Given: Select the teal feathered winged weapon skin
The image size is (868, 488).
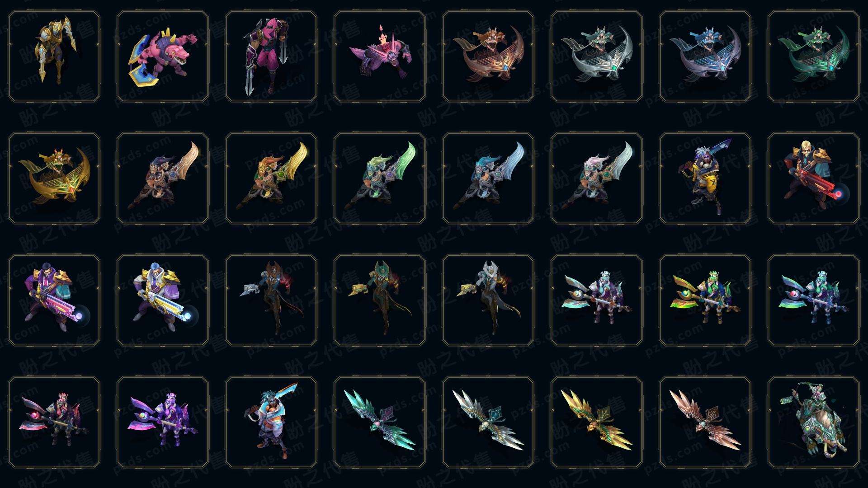Looking at the screenshot, I should (380, 422).
